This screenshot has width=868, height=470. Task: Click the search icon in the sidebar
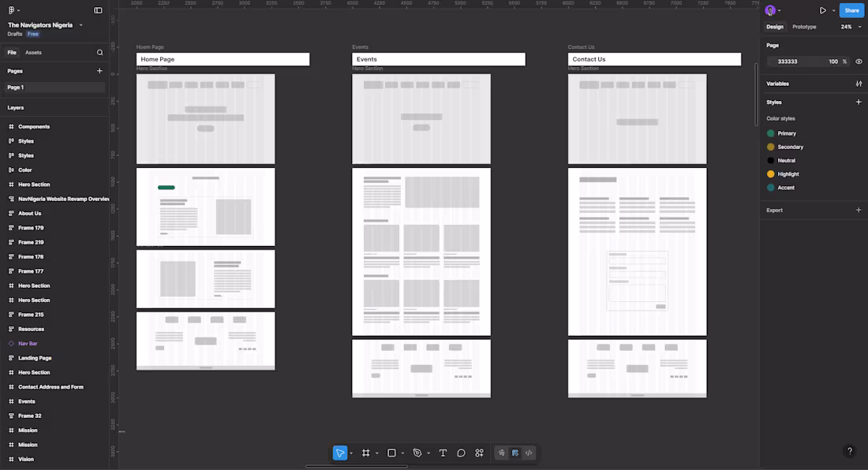[x=99, y=51]
